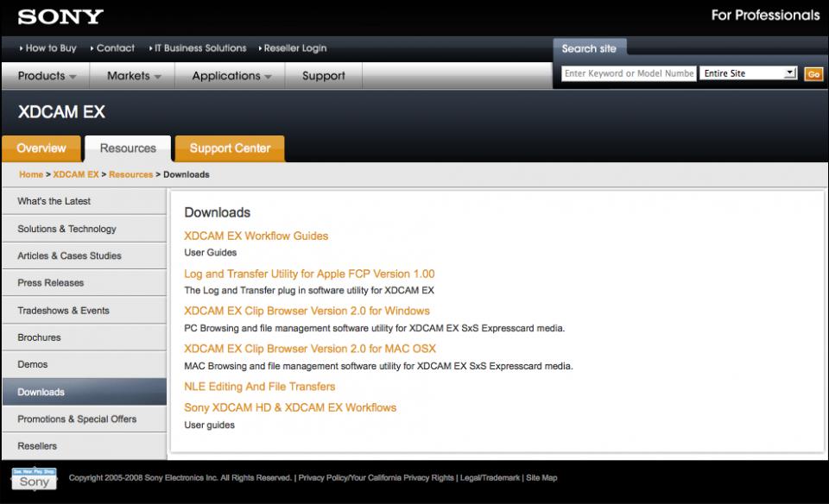Open Brochures from the left sidebar
Screen dimensions: 829x504
(x=39, y=337)
